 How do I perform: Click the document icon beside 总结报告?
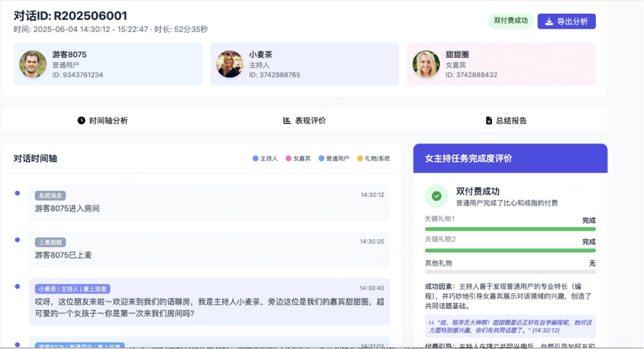[x=489, y=121]
